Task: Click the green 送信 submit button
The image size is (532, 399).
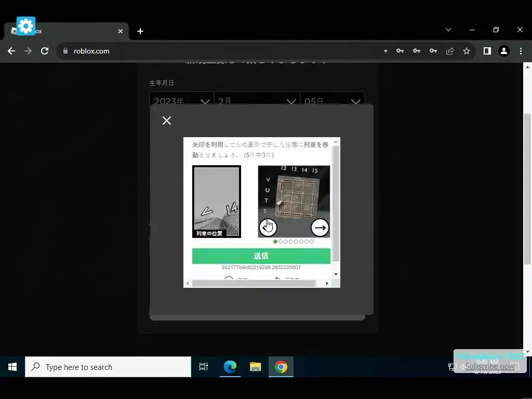Action: tap(261, 256)
